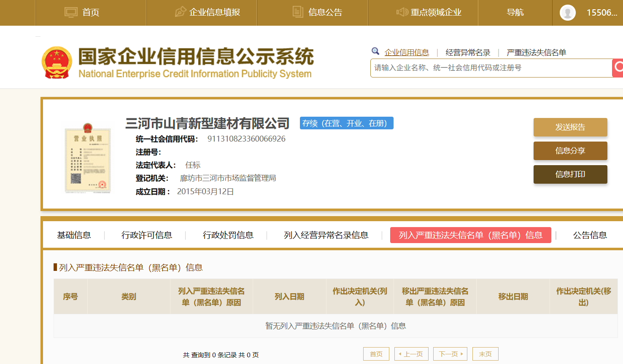
Task: Open the business license thumbnail
Action: click(x=88, y=158)
